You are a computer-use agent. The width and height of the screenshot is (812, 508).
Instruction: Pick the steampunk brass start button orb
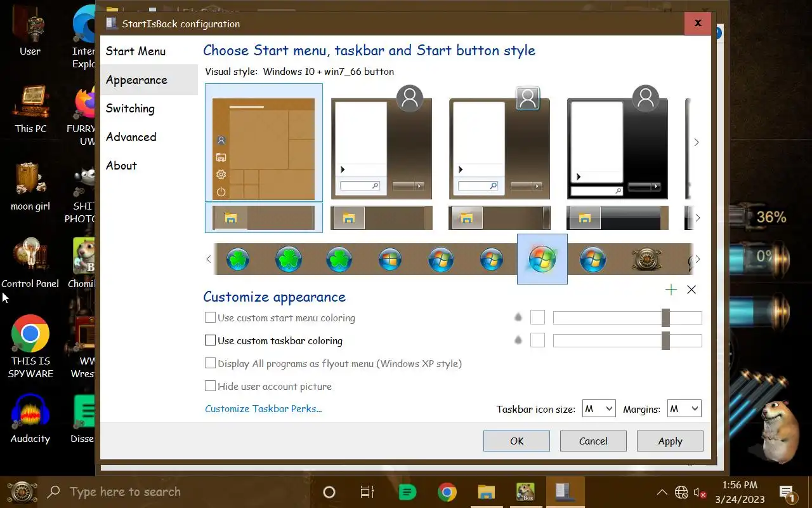pos(646,259)
